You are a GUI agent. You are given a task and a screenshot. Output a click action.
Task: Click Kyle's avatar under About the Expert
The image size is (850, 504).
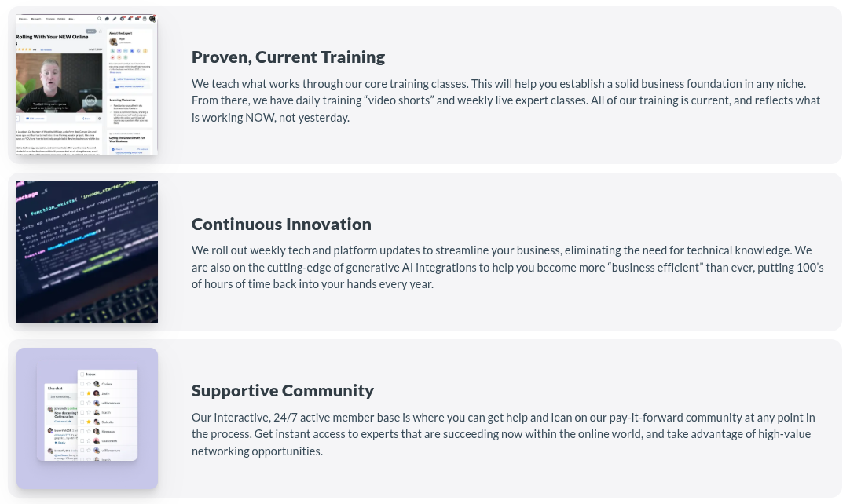pos(113,42)
